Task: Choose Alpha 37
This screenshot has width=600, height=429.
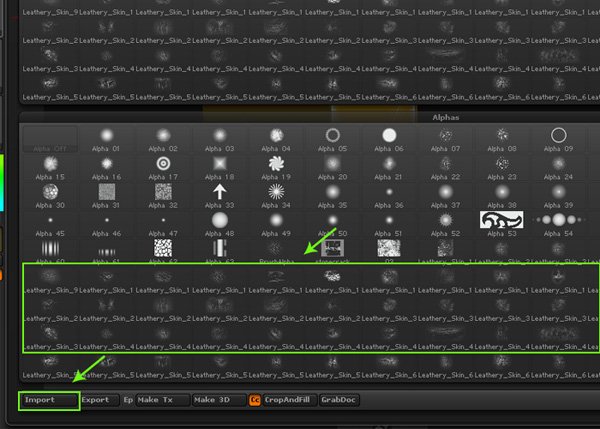Action: (445, 197)
